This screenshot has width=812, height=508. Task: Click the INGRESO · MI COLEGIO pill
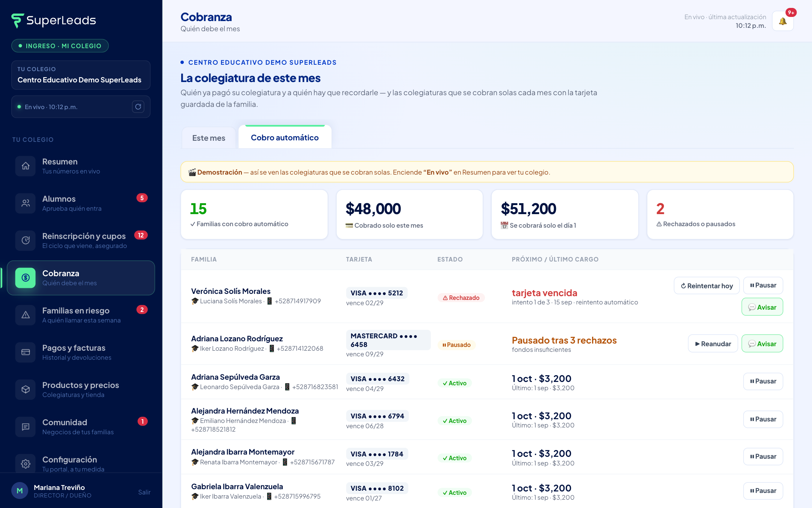60,46
